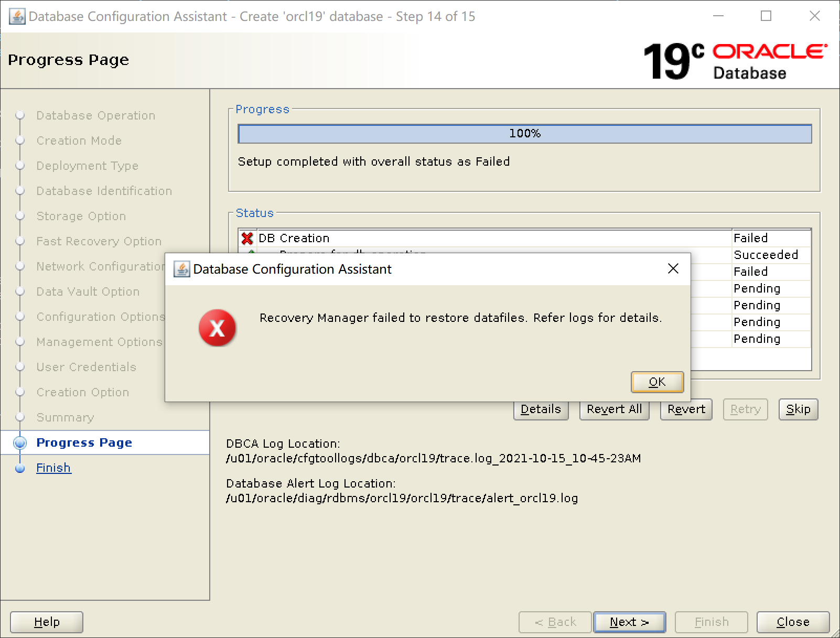Click the Finish step bullet icon
Image resolution: width=840 pixels, height=638 pixels.
tap(20, 468)
